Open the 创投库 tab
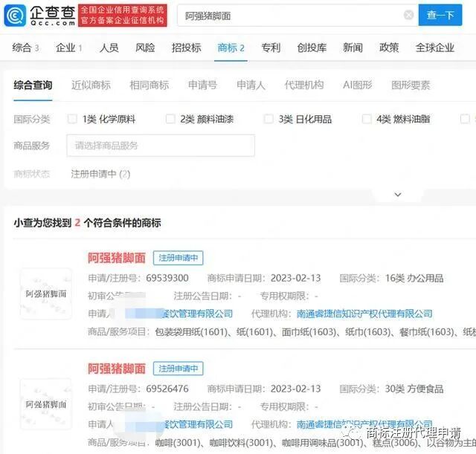Image resolution: width=476 pixels, height=454 pixels. pyautogui.click(x=312, y=48)
